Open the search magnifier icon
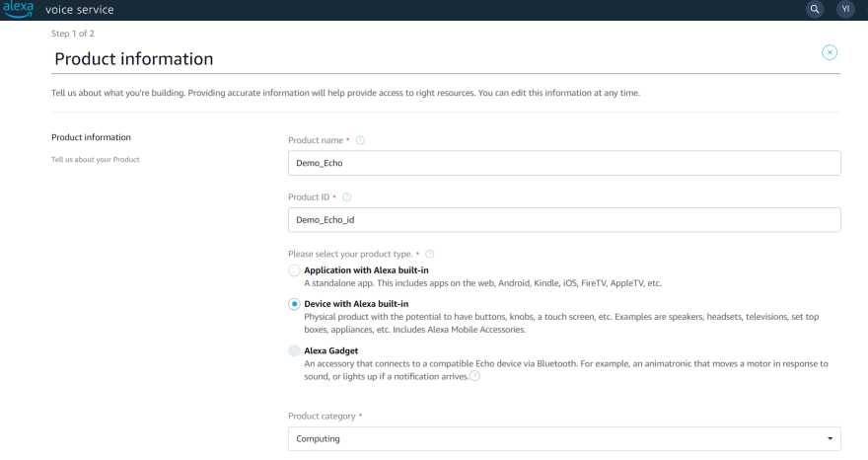 point(815,9)
